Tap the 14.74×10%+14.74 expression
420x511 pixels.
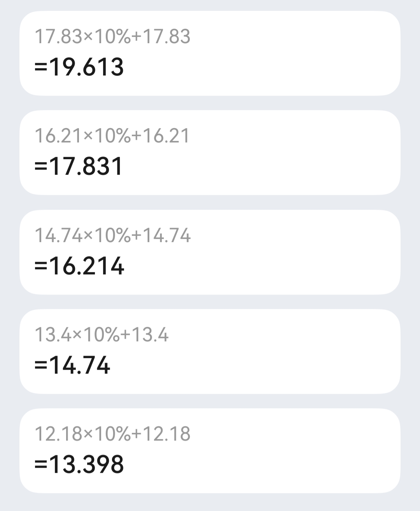click(x=113, y=235)
